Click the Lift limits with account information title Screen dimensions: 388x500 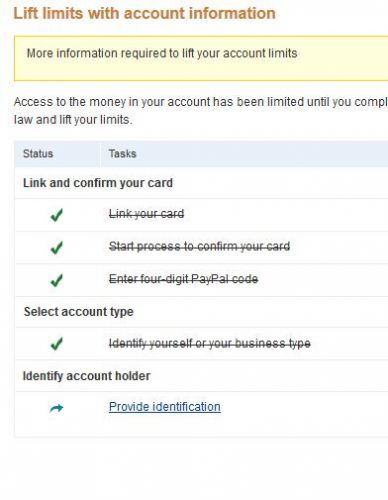[144, 14]
